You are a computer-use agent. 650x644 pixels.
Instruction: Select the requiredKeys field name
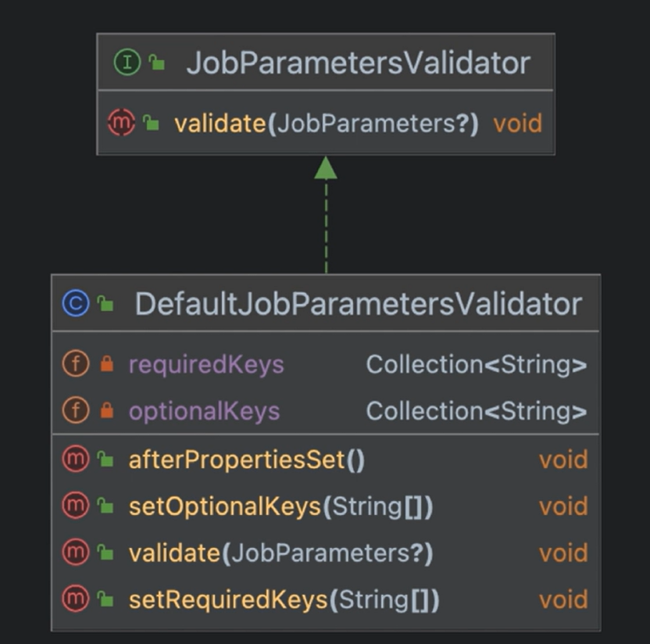point(206,364)
